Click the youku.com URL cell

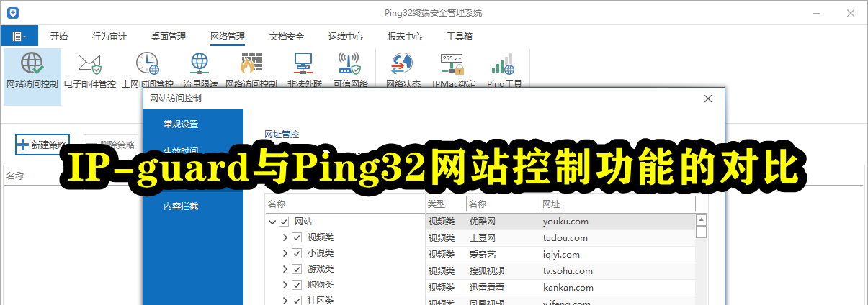pyautogui.click(x=565, y=222)
